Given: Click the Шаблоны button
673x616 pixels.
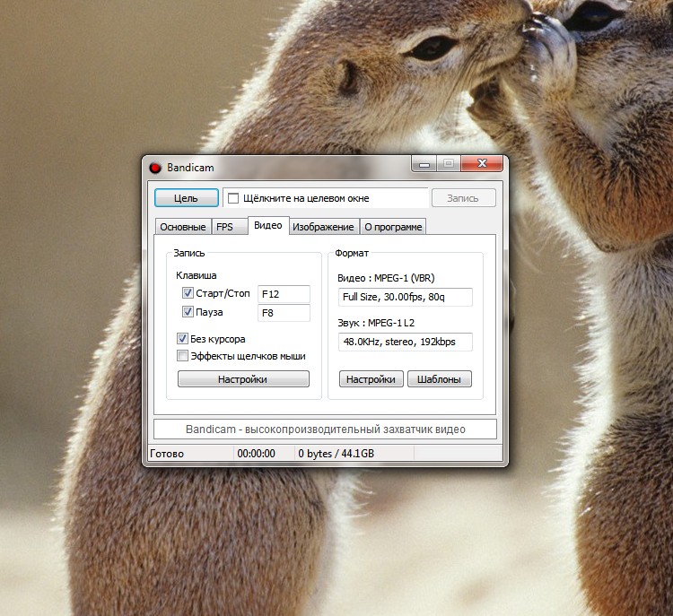Looking at the screenshot, I should (x=440, y=379).
